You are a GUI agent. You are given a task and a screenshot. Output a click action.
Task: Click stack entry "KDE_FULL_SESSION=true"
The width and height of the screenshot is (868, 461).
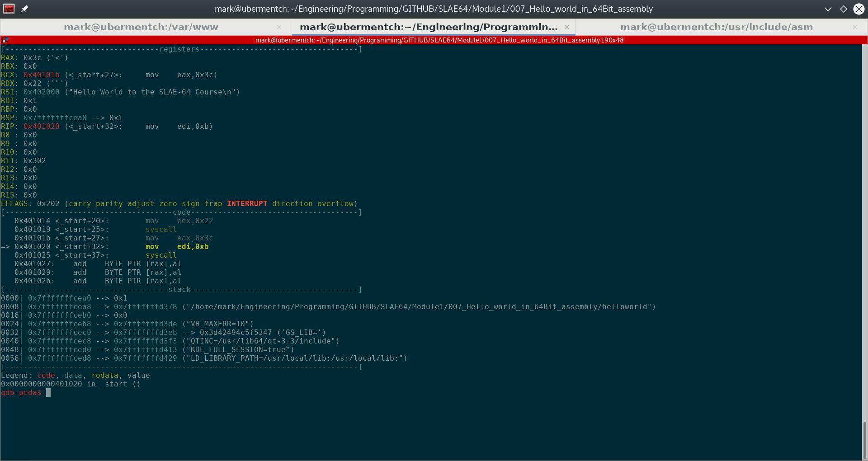[x=238, y=350]
